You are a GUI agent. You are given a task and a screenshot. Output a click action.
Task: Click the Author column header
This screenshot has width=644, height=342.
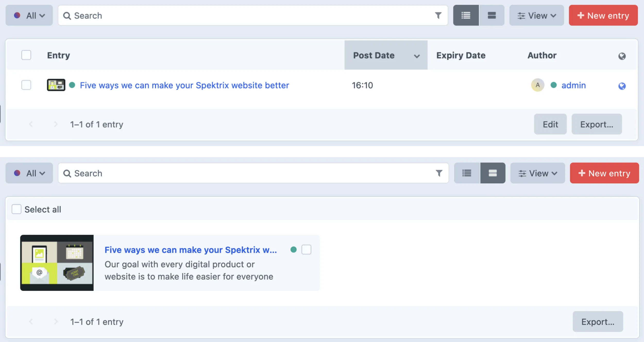542,55
